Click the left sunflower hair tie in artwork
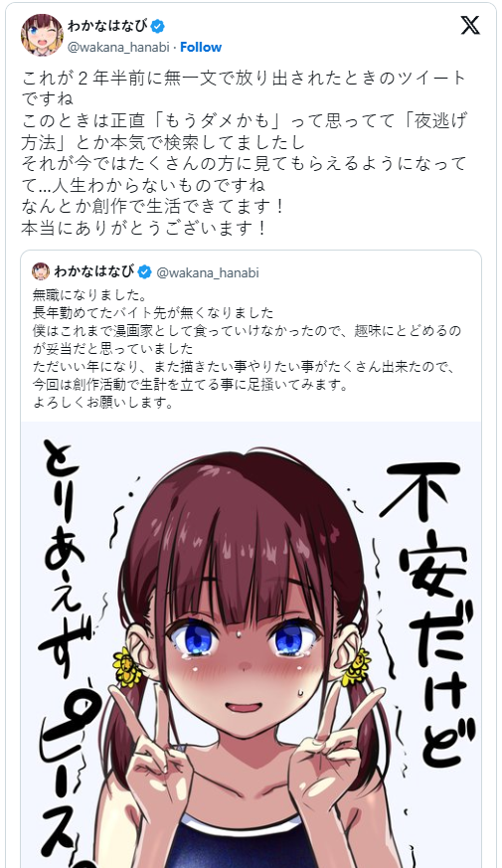The width and height of the screenshot is (502, 868). (127, 666)
